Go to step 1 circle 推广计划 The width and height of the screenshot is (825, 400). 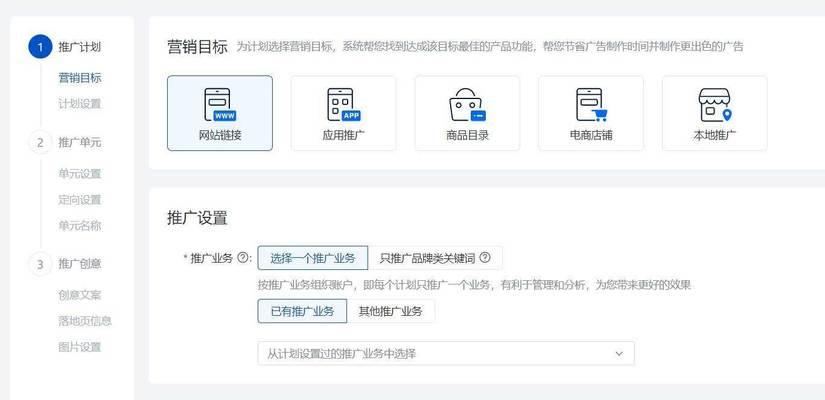tap(41, 47)
